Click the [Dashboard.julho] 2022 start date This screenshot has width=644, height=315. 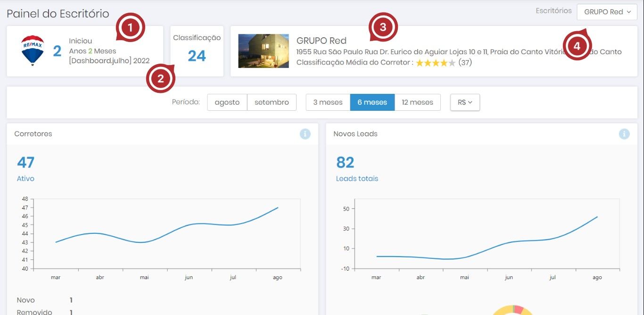[x=109, y=61]
